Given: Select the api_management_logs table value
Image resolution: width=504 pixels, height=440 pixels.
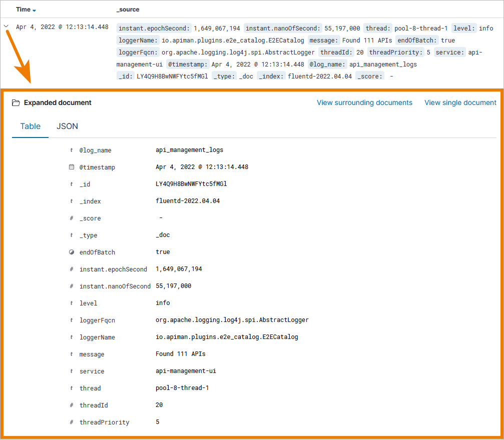Looking at the screenshot, I should [x=189, y=150].
